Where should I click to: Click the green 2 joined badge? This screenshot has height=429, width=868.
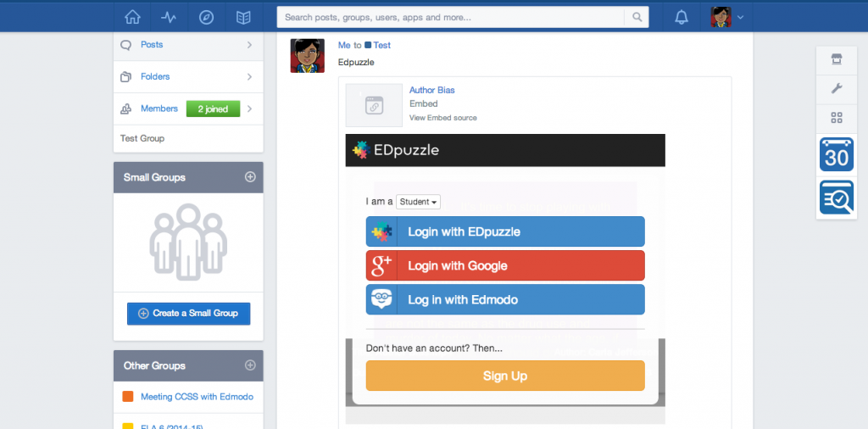pos(213,109)
